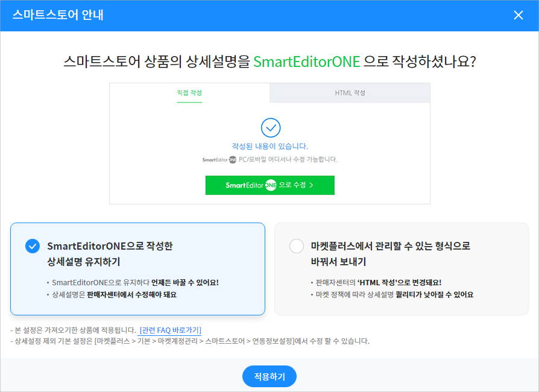Click the 작성된 내용이 있습니다 message
This screenshot has height=392, width=539.
[x=270, y=146]
